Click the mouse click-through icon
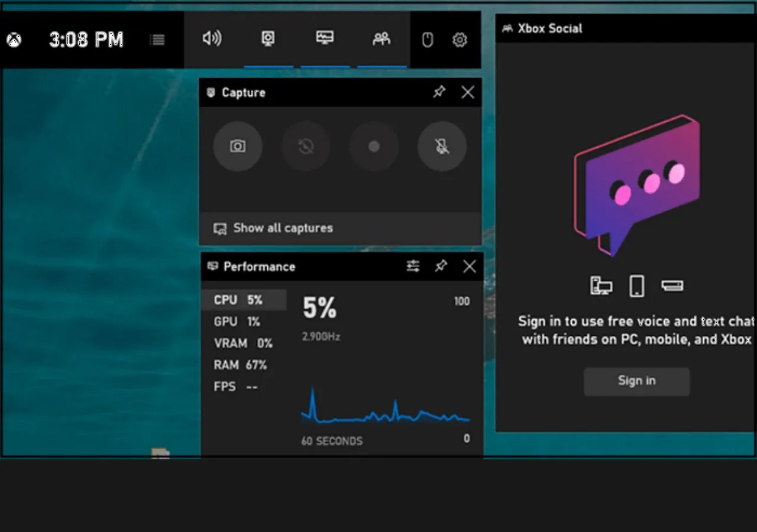757x532 pixels. 428,39
